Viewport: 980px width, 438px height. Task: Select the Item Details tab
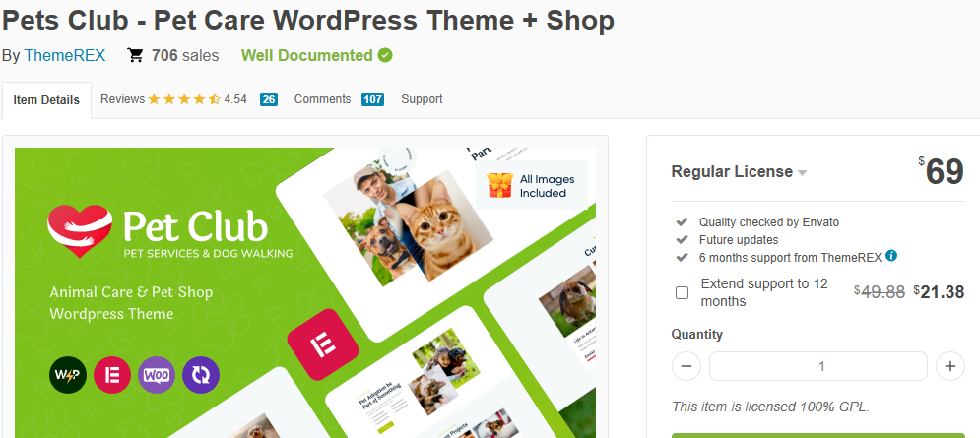(46, 100)
